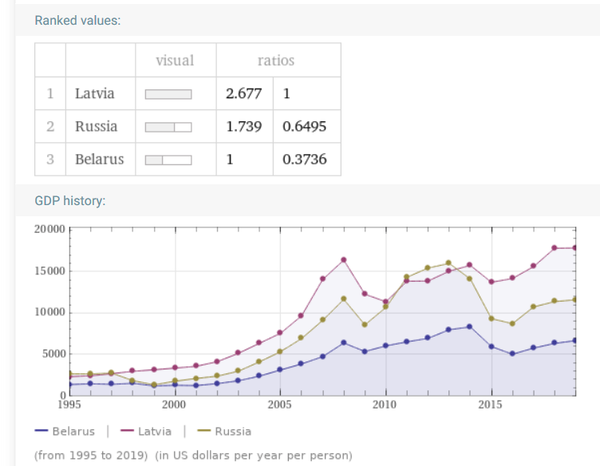Click the Russia visual ratio bar
This screenshot has width=600, height=466.
tap(168, 127)
